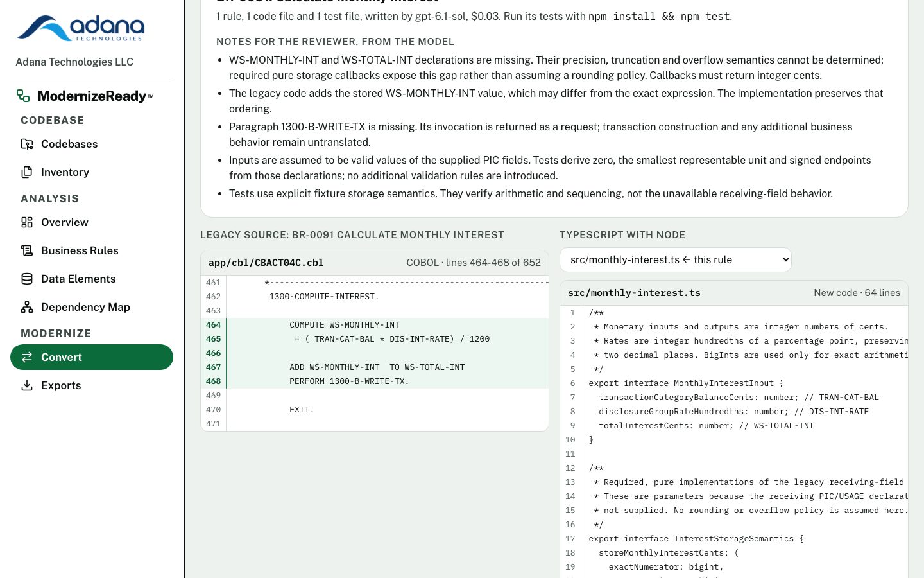The height and width of the screenshot is (578, 924).
Task: Select the Convert menu item
Action: point(92,357)
